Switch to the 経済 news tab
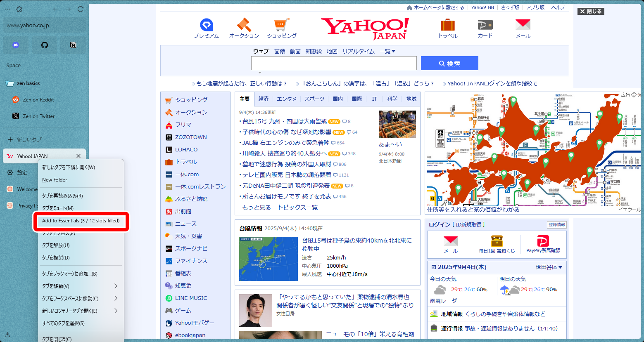 pos(264,99)
